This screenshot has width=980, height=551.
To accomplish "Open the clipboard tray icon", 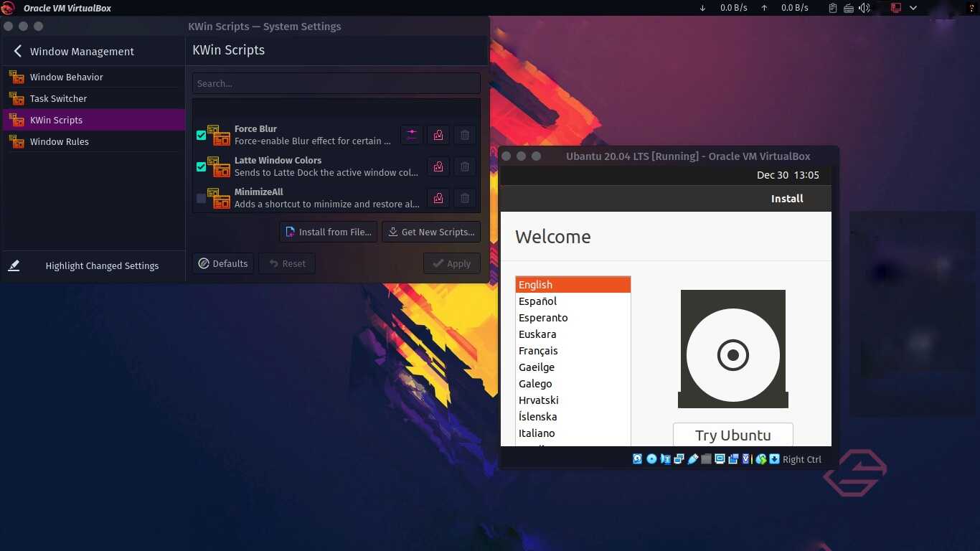I will pos(832,8).
